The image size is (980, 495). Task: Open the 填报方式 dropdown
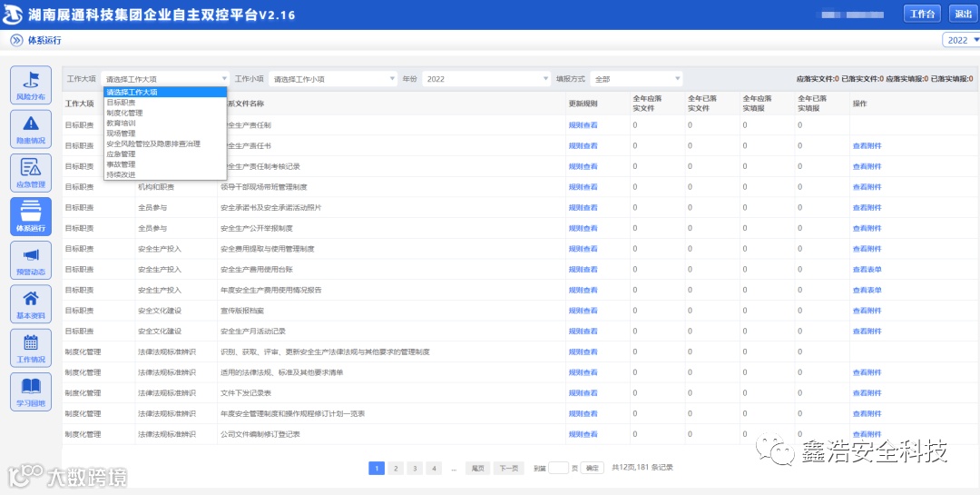point(636,79)
